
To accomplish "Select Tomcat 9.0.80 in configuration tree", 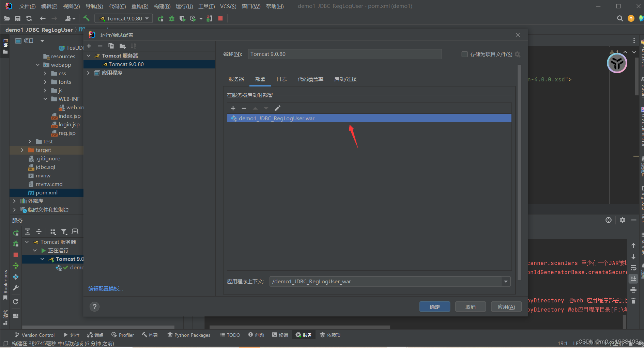I will pyautogui.click(x=149, y=64).
